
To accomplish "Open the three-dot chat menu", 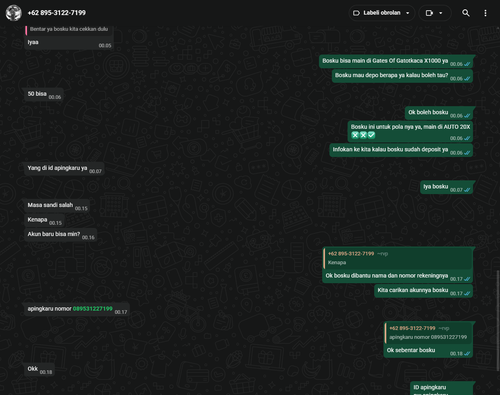I will click(x=485, y=13).
